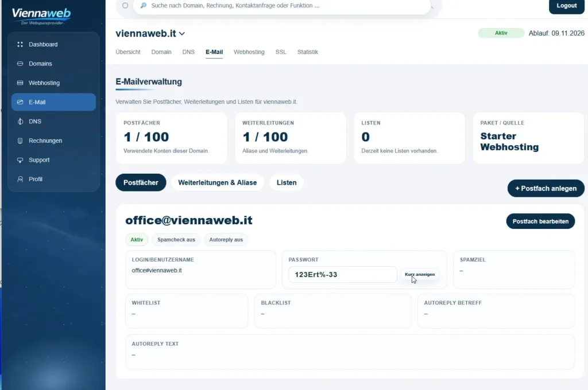Image resolution: width=588 pixels, height=390 pixels.
Task: Click the Listen 0 card
Action: (x=409, y=138)
